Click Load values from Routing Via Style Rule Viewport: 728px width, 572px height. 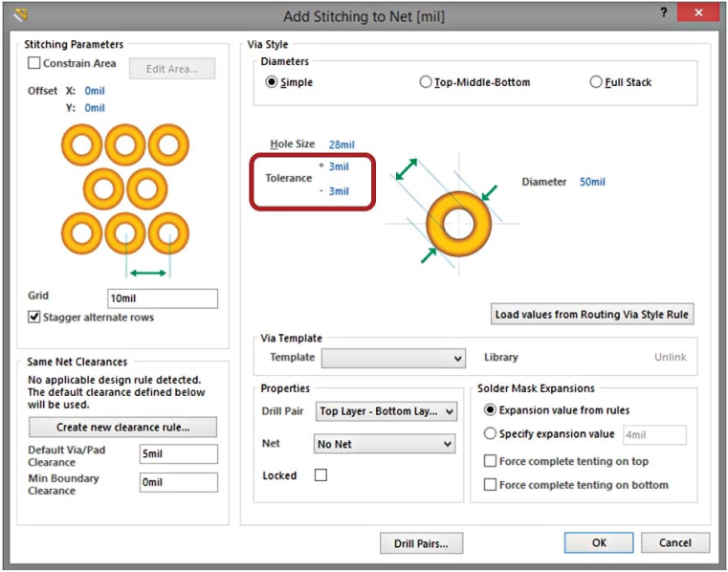(x=592, y=314)
